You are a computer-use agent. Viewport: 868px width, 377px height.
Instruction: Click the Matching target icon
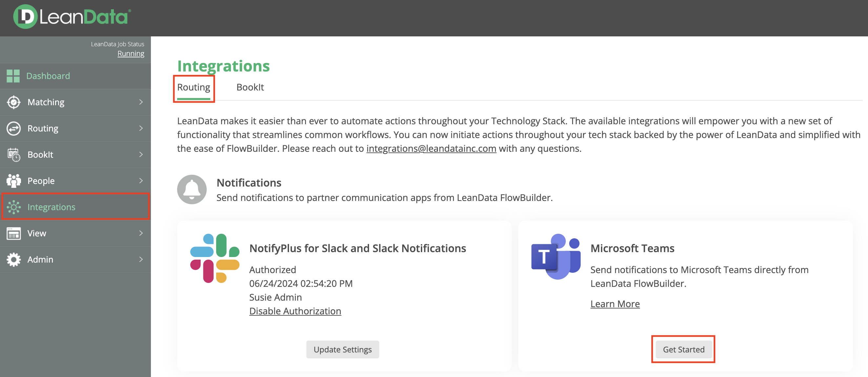(x=13, y=102)
